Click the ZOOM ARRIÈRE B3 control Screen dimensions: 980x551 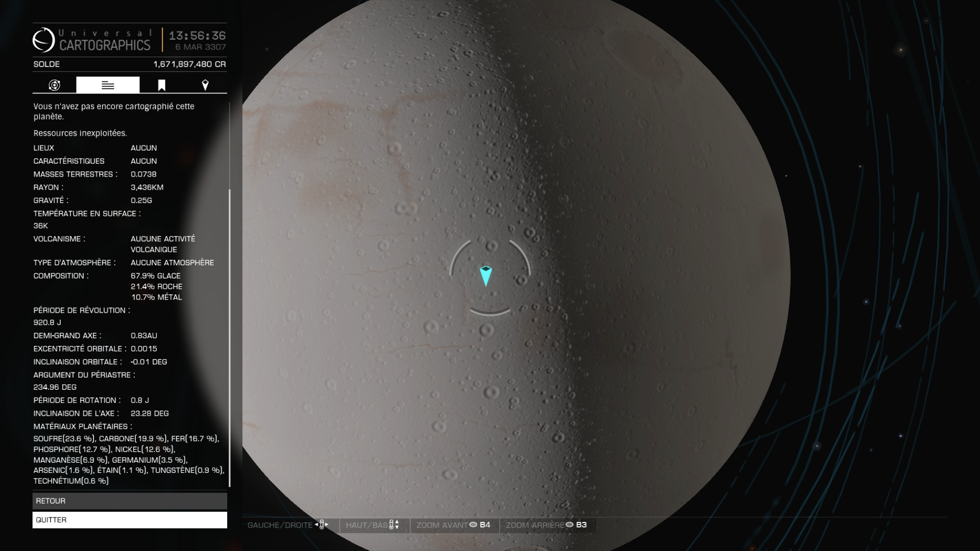[x=546, y=524]
